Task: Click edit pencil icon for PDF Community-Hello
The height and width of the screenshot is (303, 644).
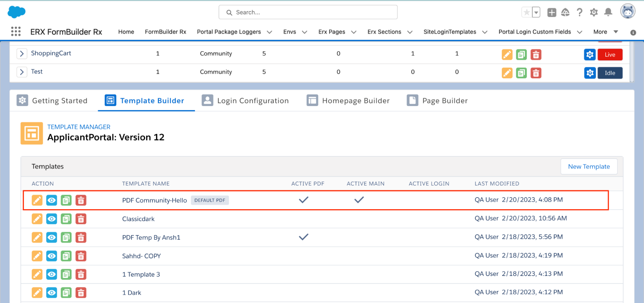Action: coord(37,200)
